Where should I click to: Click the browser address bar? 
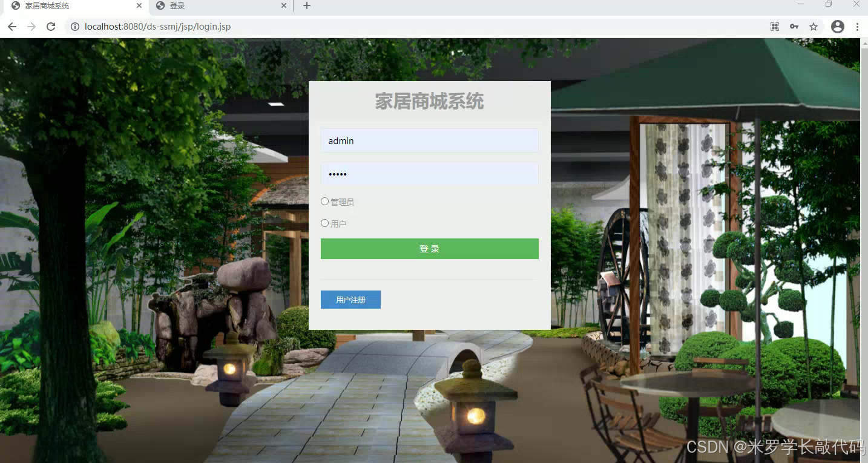(363, 27)
